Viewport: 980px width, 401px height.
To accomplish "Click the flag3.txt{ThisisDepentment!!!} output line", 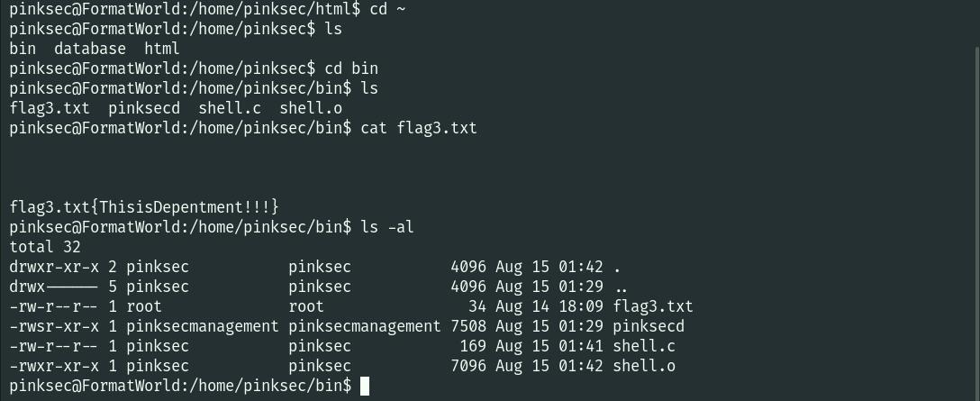I will tap(144, 207).
